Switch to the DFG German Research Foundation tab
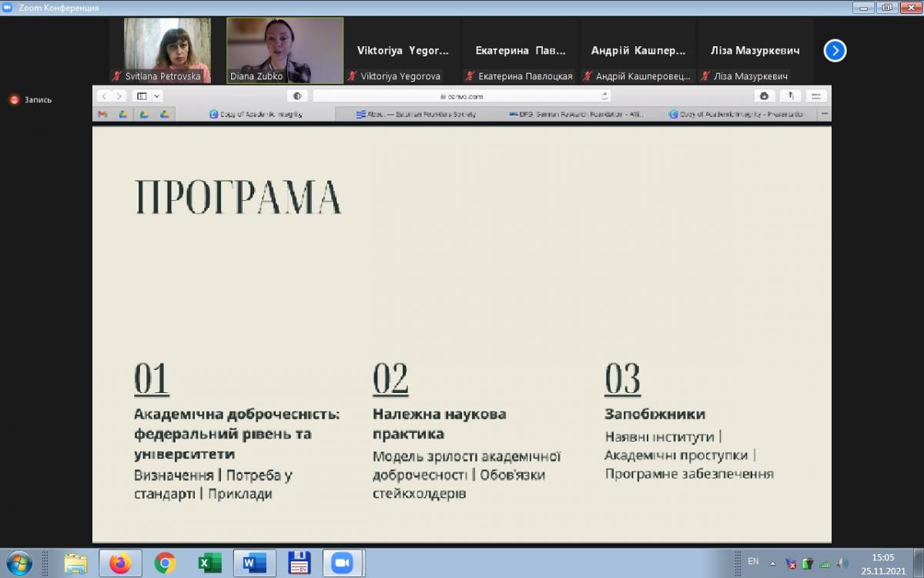 click(575, 114)
